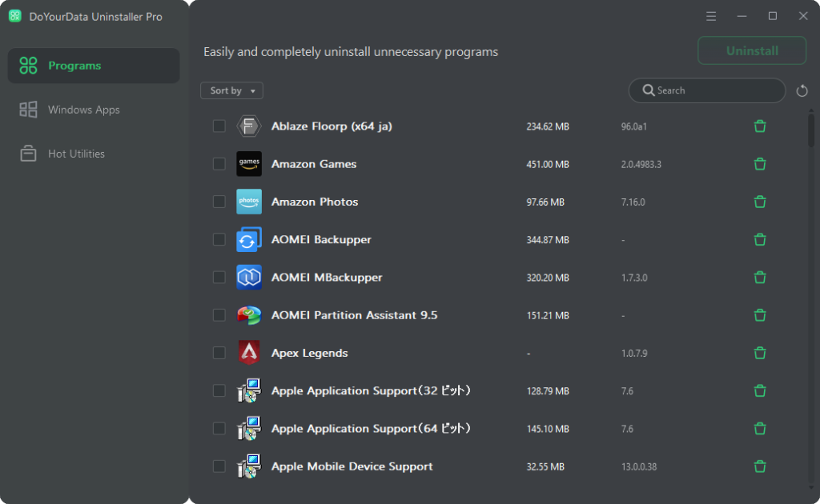Click the version '1.7.3.0'

634,278
